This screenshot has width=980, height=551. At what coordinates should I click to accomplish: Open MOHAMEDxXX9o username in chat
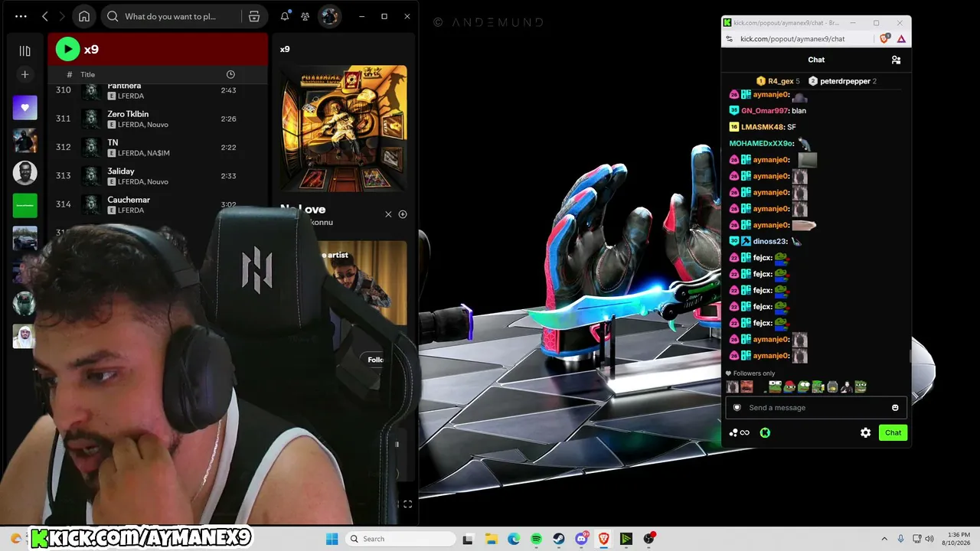761,143
